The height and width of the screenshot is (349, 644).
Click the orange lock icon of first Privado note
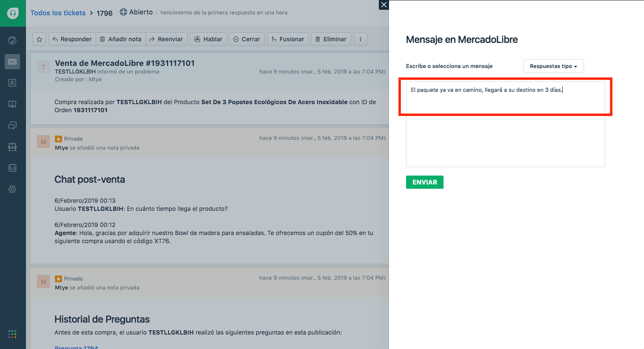(58, 139)
